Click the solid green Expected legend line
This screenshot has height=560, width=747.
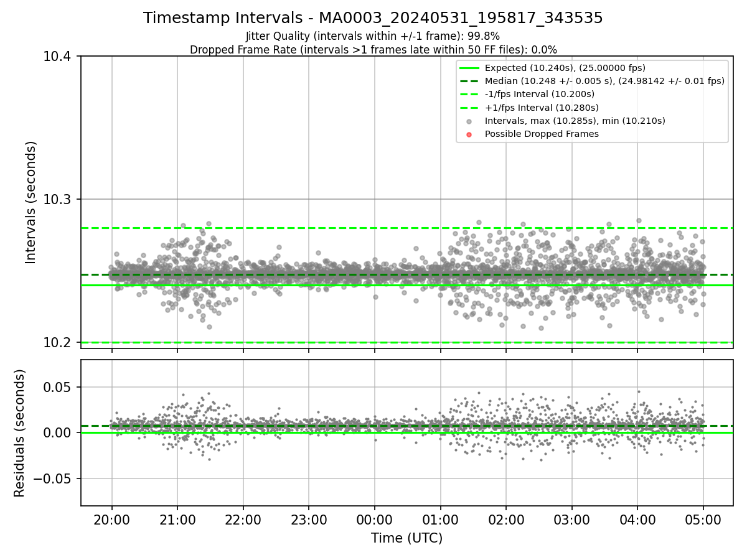[x=469, y=68]
